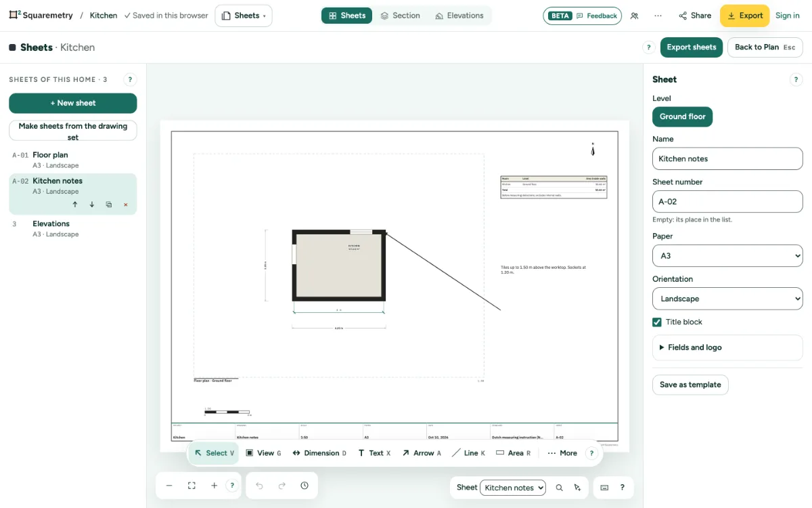
Task: Select the Elevations sheet in the list
Action: (x=73, y=228)
